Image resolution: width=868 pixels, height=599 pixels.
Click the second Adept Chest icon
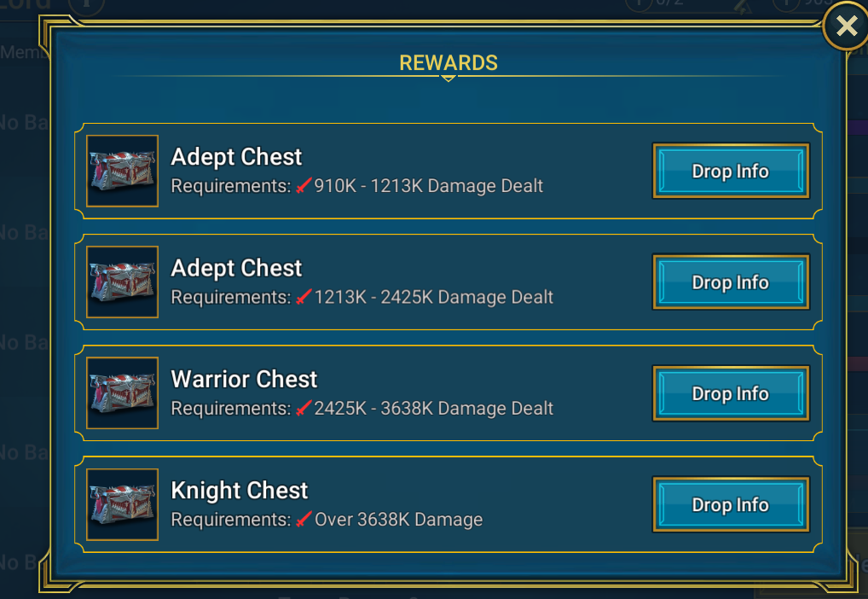click(122, 282)
